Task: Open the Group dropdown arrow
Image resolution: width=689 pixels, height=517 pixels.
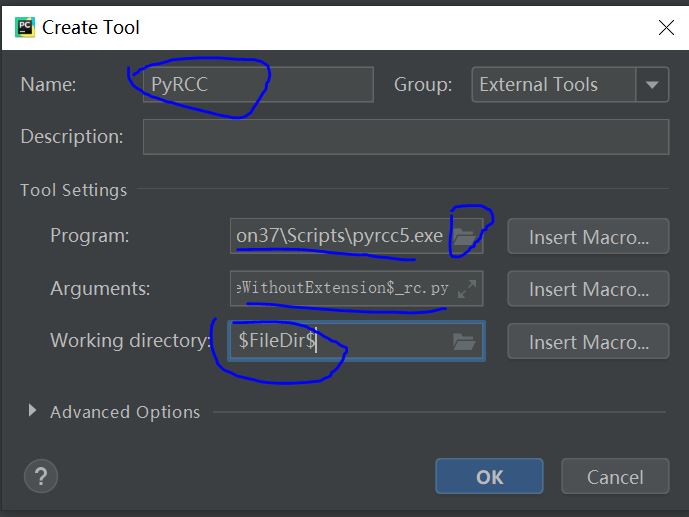Action: click(x=654, y=85)
